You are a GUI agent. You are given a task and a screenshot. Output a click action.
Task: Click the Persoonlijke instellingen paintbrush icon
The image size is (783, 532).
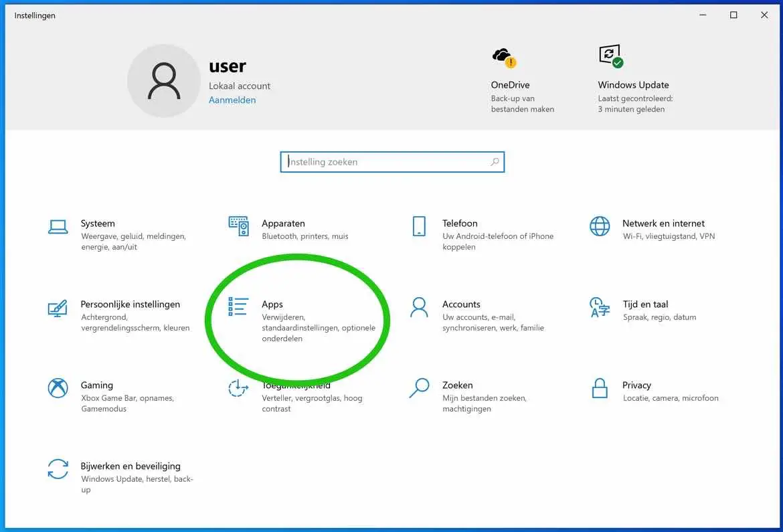(x=58, y=308)
